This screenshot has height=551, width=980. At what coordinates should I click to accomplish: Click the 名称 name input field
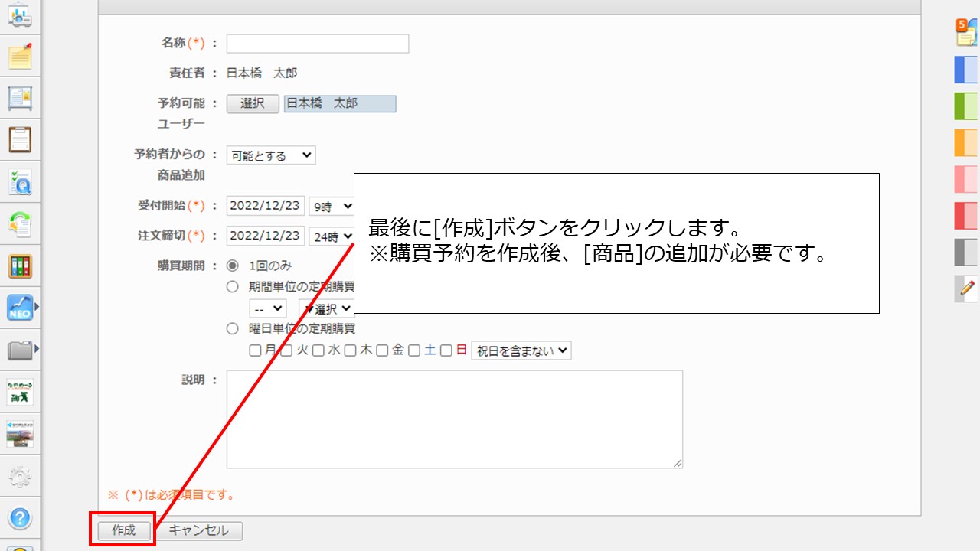(318, 44)
